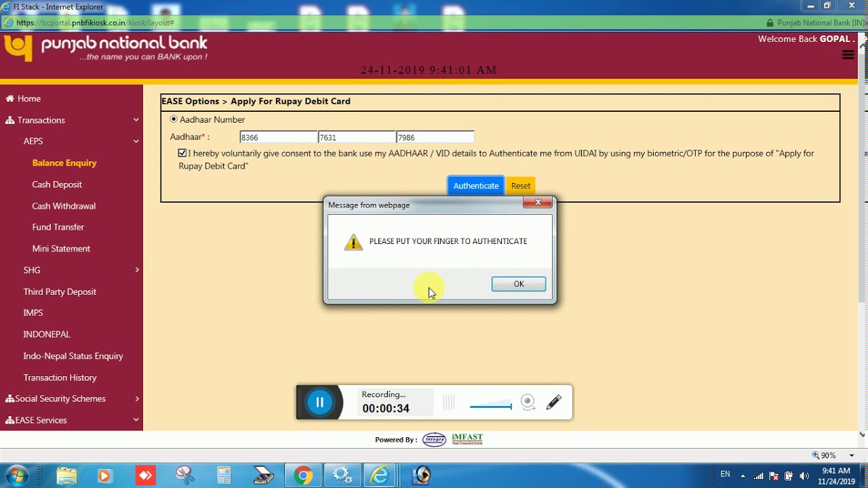Click the recorder toolbar drag grip
This screenshot has height=488, width=868.
(x=448, y=403)
